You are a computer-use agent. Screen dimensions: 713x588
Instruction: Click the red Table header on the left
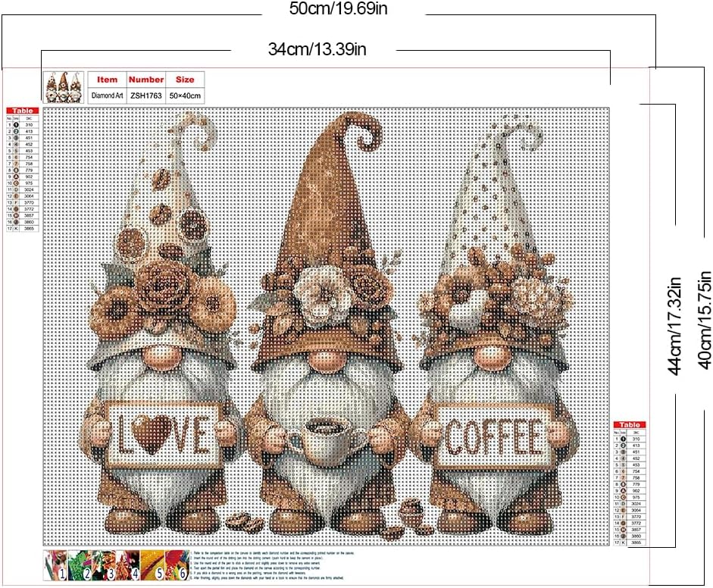23,111
